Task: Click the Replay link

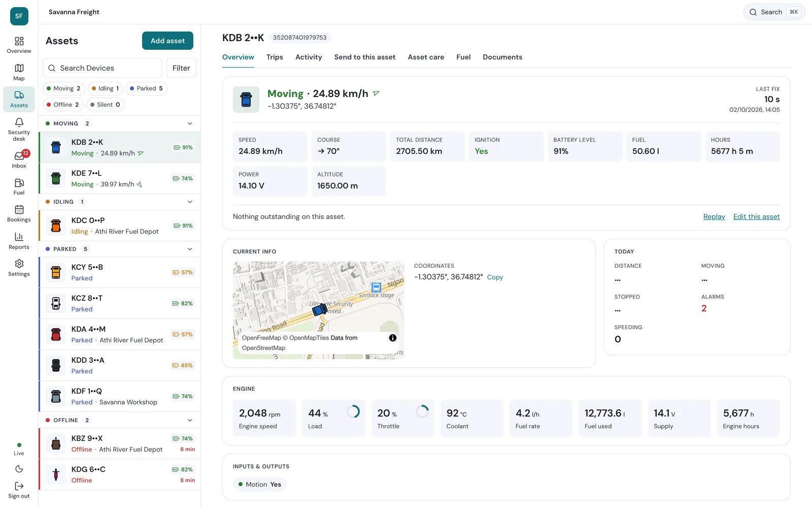Action: (714, 217)
